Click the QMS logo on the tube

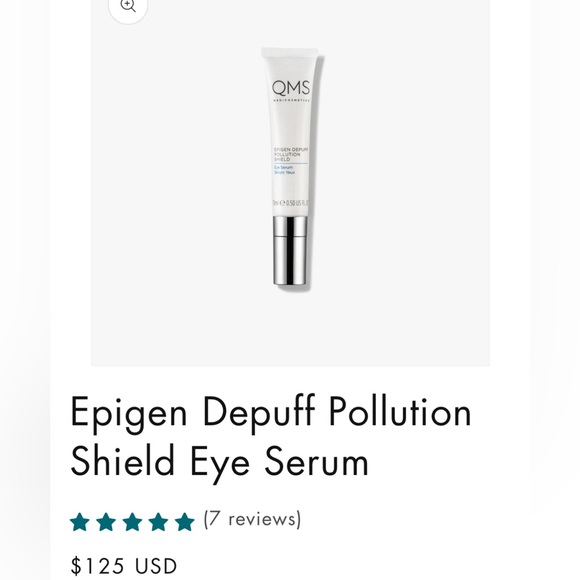click(x=291, y=91)
